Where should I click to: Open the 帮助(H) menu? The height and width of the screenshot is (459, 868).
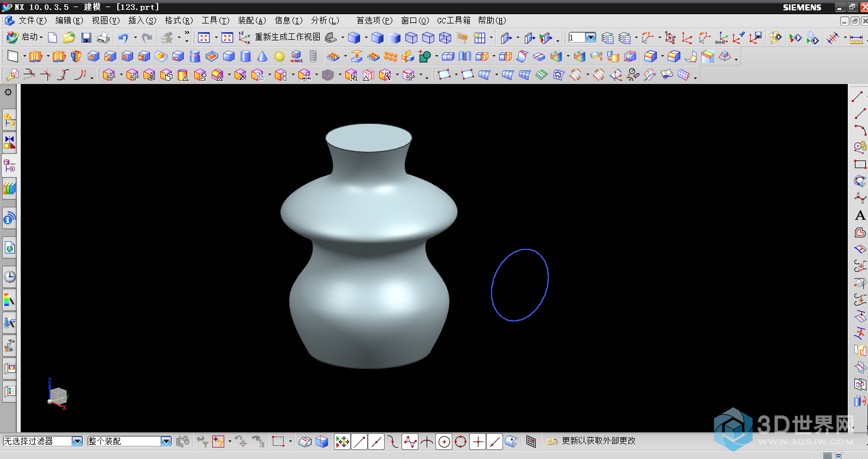(492, 20)
